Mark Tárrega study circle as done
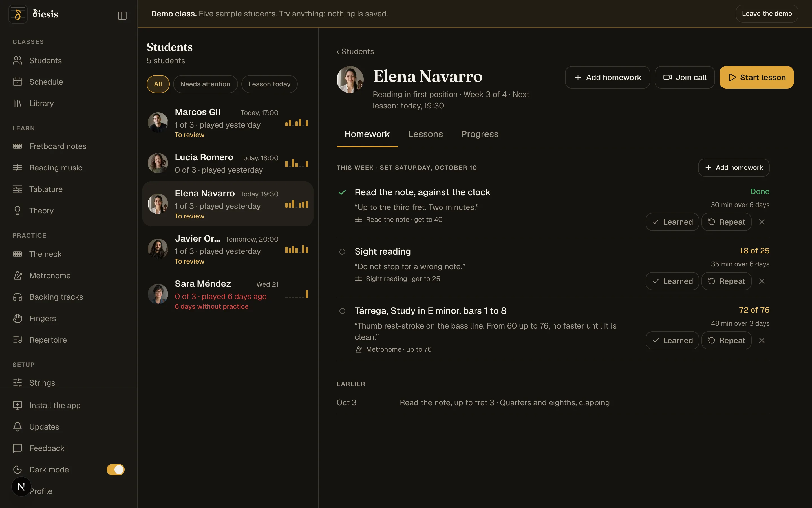812x508 pixels. point(342,311)
